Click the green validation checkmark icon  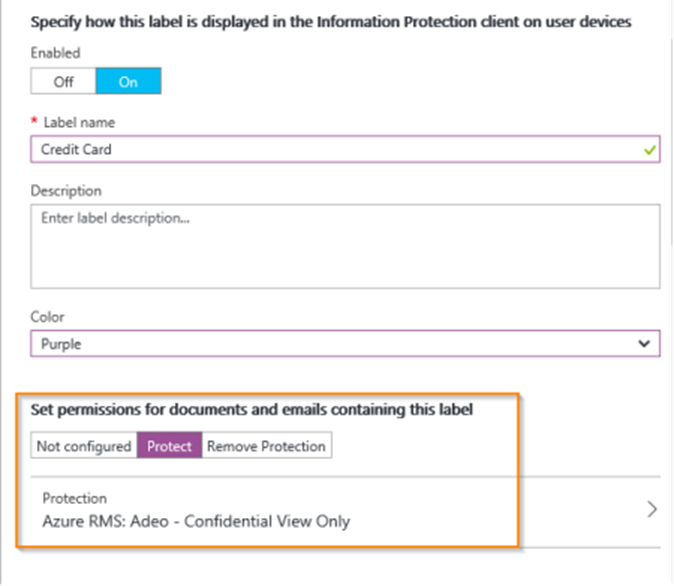pyautogui.click(x=649, y=150)
